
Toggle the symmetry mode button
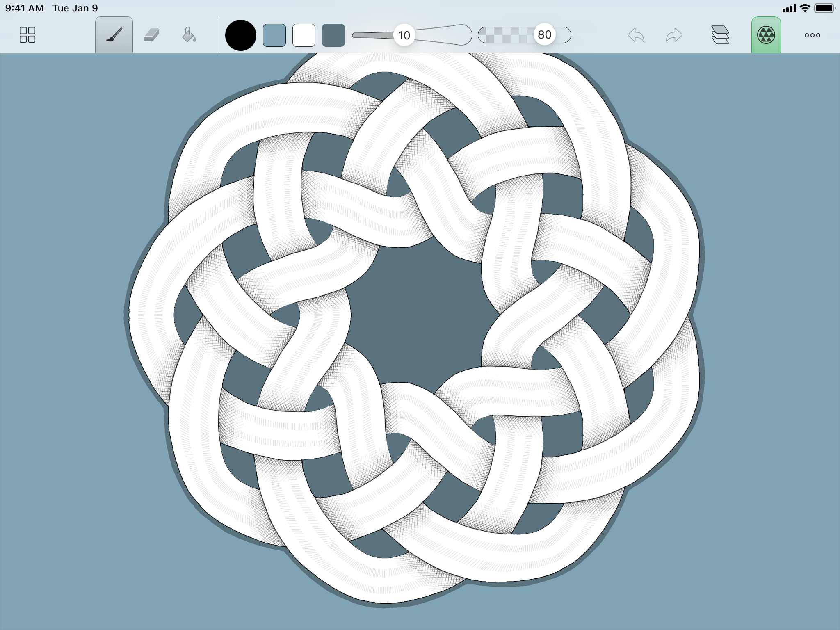[x=766, y=35]
